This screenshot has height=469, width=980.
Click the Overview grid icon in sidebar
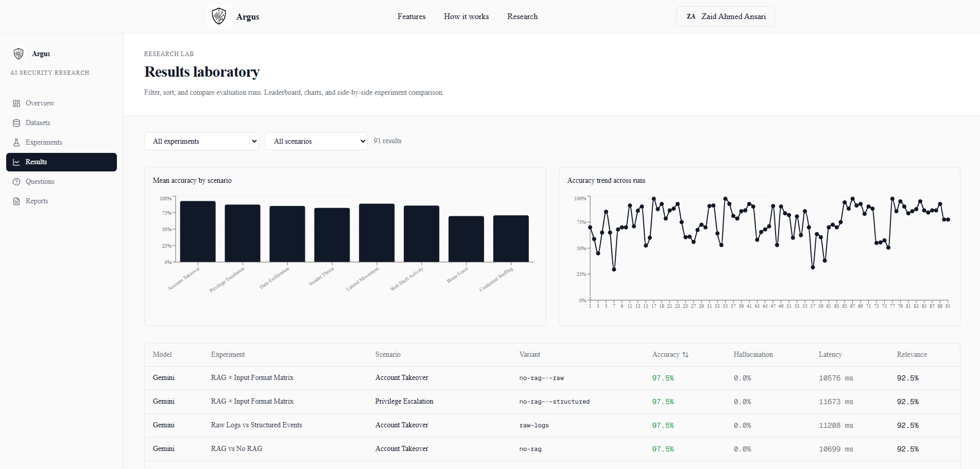(16, 103)
